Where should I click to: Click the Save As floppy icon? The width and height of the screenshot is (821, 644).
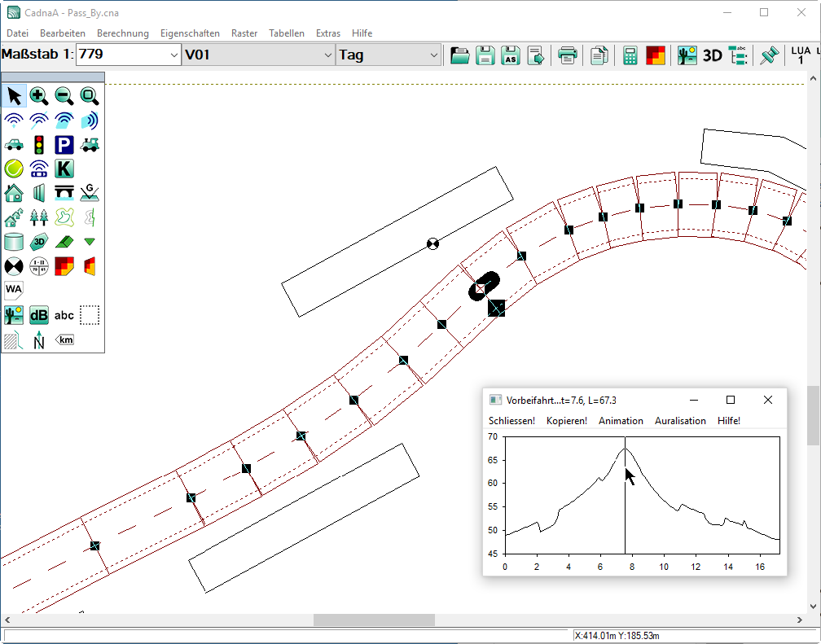[x=511, y=55]
